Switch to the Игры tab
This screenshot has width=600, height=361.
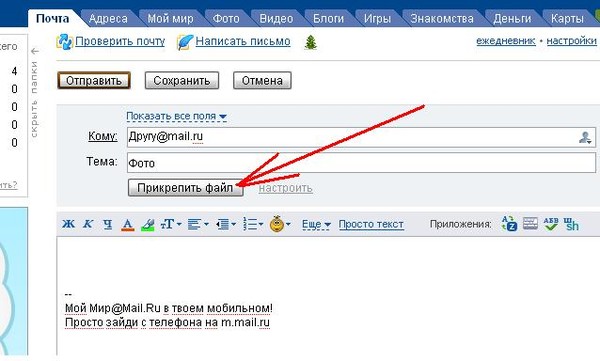click(377, 18)
